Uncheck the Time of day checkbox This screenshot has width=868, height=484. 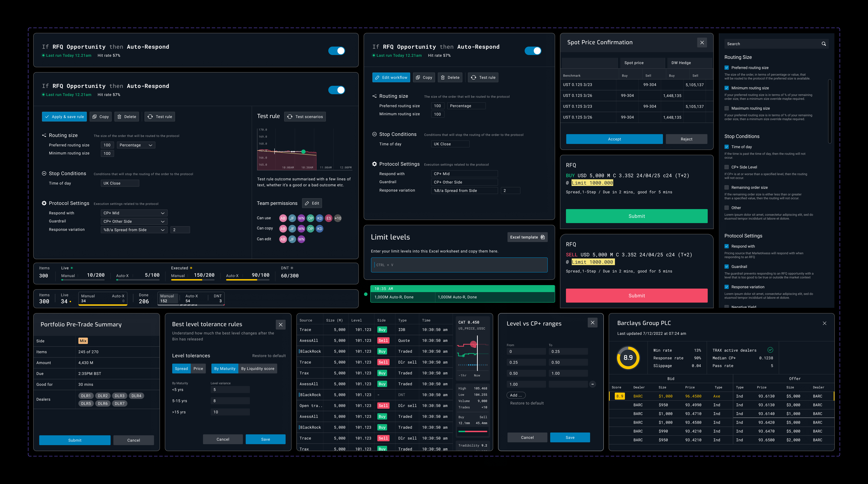(x=726, y=147)
